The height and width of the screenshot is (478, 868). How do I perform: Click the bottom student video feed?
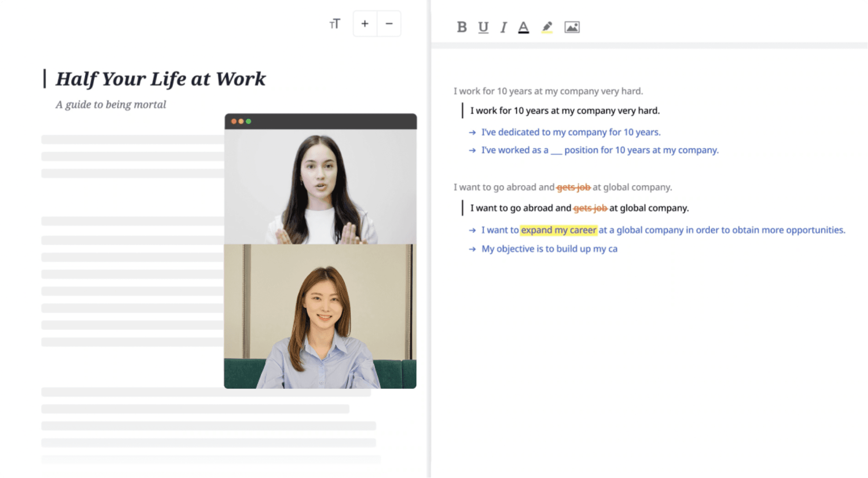click(320, 316)
